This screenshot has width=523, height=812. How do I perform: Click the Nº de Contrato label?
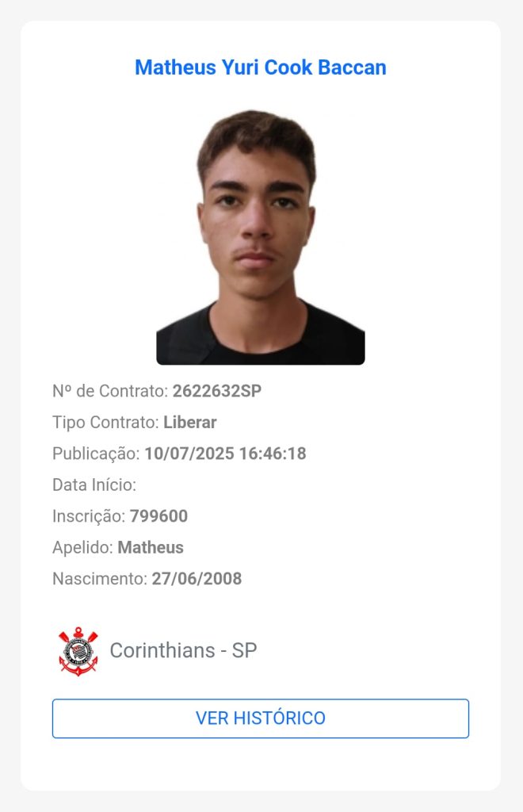[111, 391]
